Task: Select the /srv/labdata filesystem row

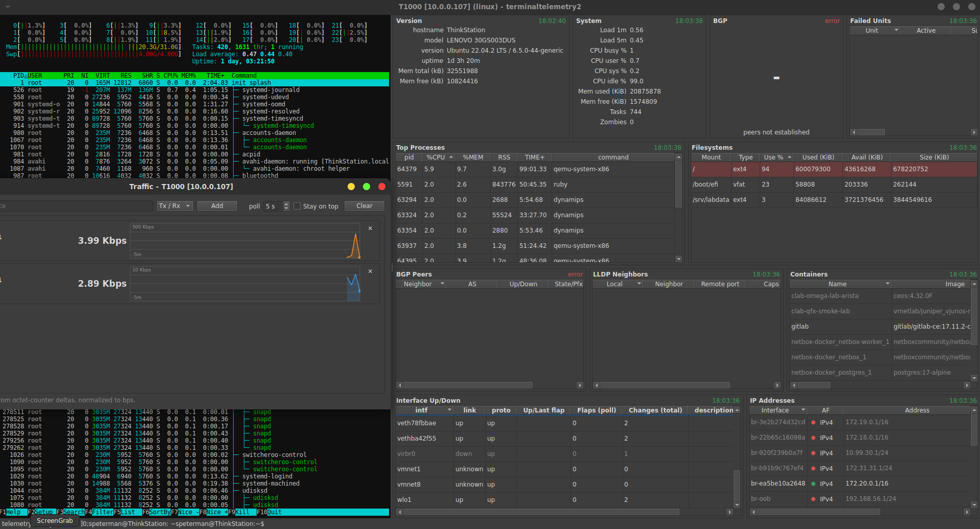Action: (834, 200)
